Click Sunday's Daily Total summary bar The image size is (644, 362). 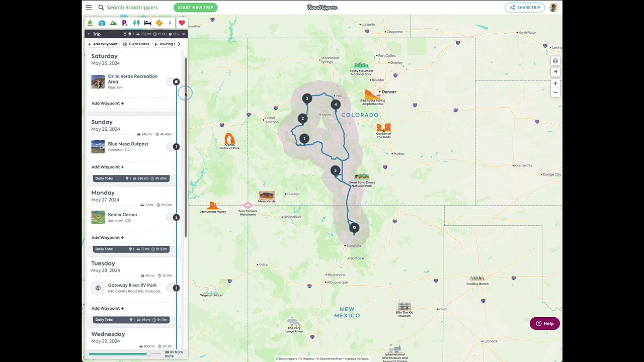tap(131, 178)
